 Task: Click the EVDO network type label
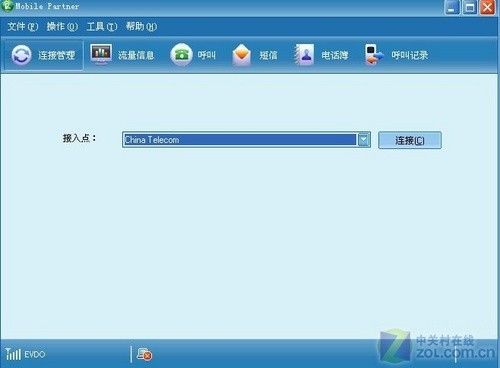tap(34, 354)
